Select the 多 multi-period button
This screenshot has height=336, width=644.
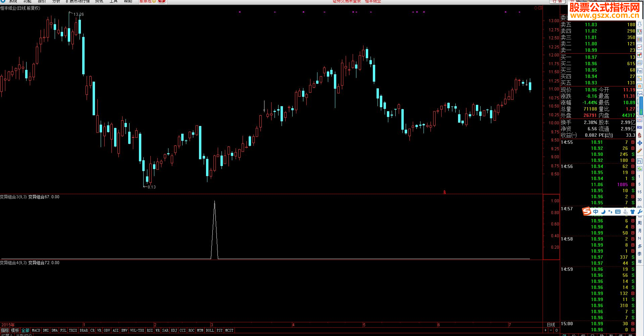(639, 246)
